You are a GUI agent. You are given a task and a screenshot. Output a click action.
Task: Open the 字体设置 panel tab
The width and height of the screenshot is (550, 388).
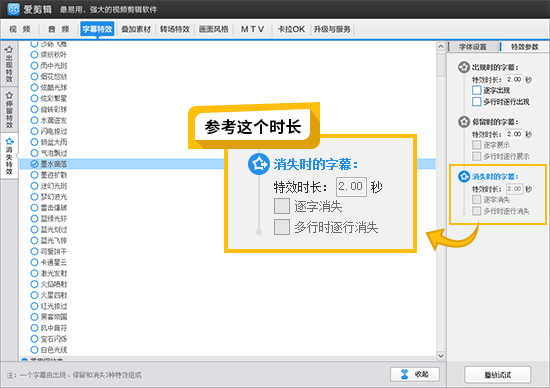472,47
